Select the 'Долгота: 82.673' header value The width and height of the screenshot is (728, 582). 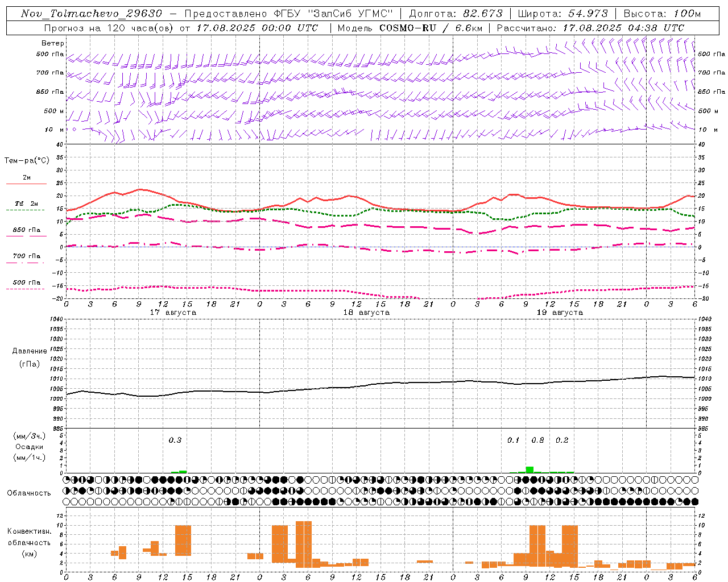456,14
